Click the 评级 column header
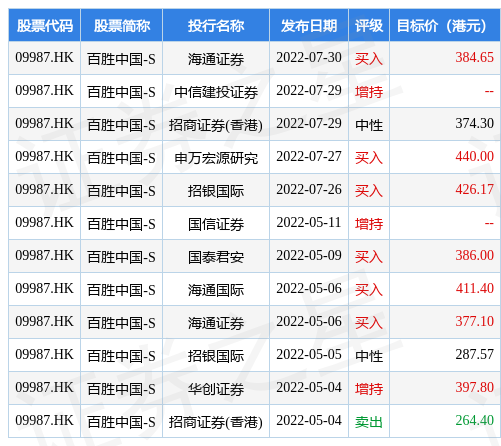The image size is (501, 446). [x=369, y=26]
